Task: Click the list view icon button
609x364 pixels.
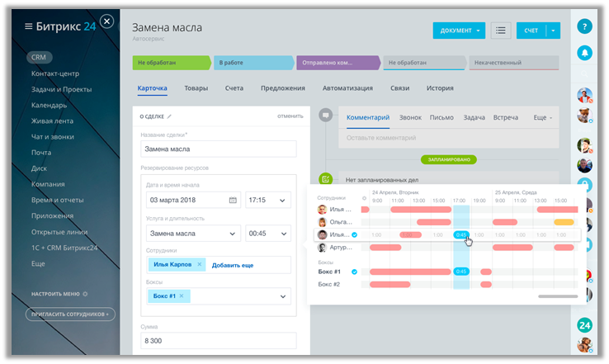Action: 501,31
